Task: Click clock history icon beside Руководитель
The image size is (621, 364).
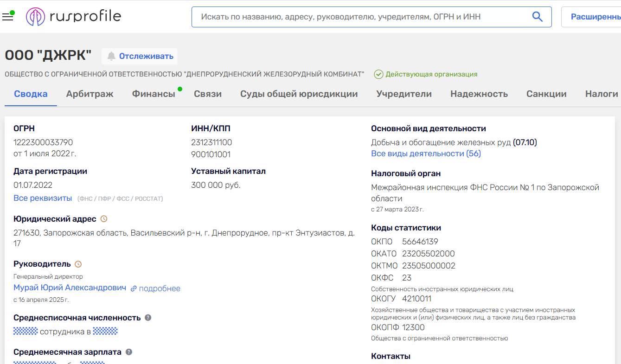Action: tap(78, 264)
